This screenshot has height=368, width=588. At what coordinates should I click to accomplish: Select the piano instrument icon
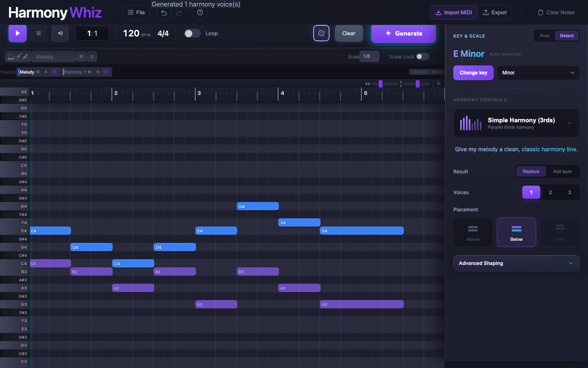click(x=11, y=56)
